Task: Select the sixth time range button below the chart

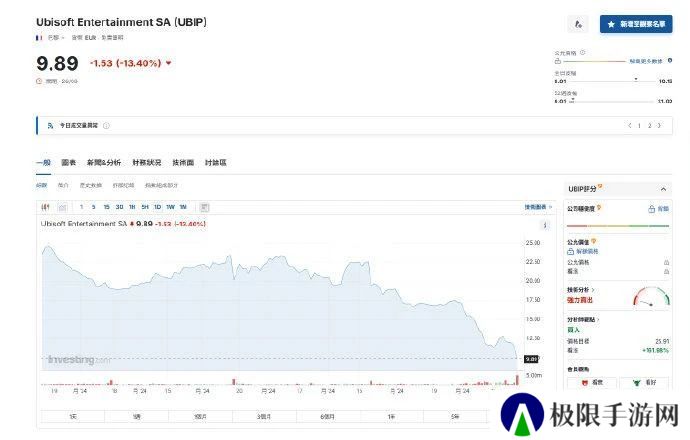Action: [392, 416]
